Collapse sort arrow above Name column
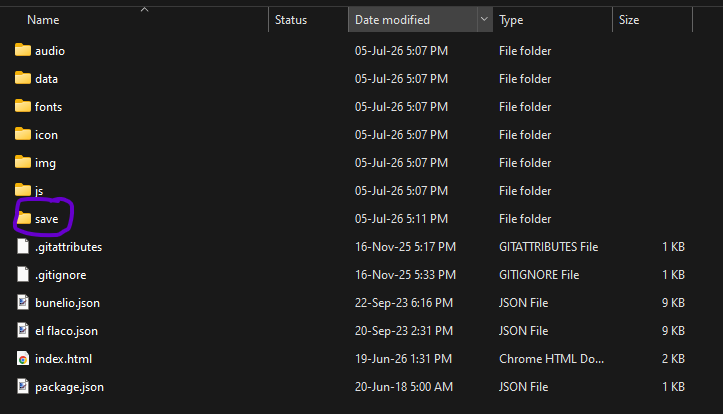This screenshot has width=723, height=414. point(144,9)
